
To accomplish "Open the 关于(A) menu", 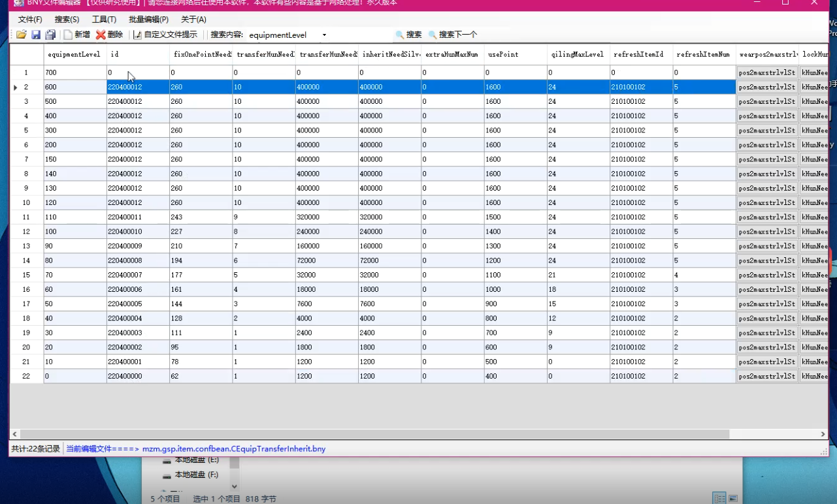I will (x=193, y=20).
